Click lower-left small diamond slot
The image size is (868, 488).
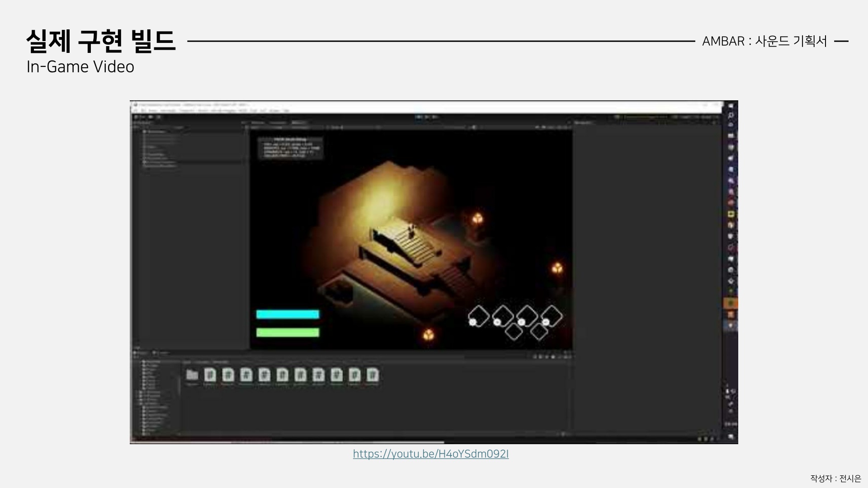(514, 331)
